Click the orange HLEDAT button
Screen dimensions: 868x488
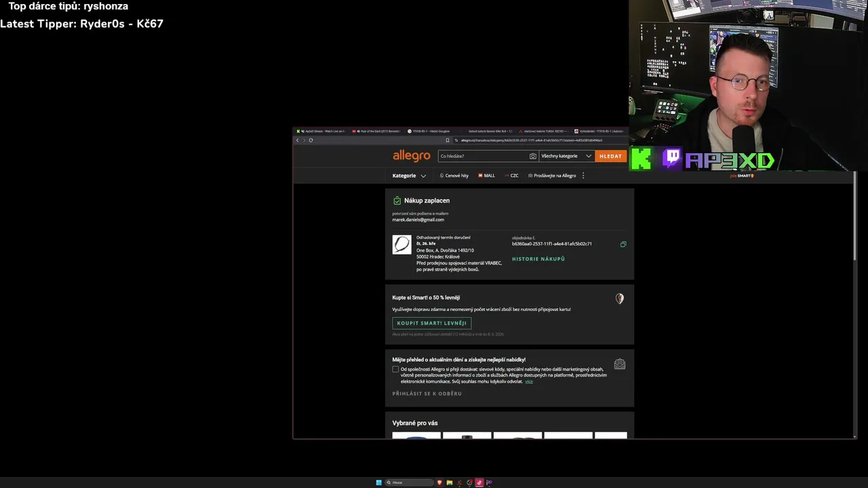click(610, 156)
